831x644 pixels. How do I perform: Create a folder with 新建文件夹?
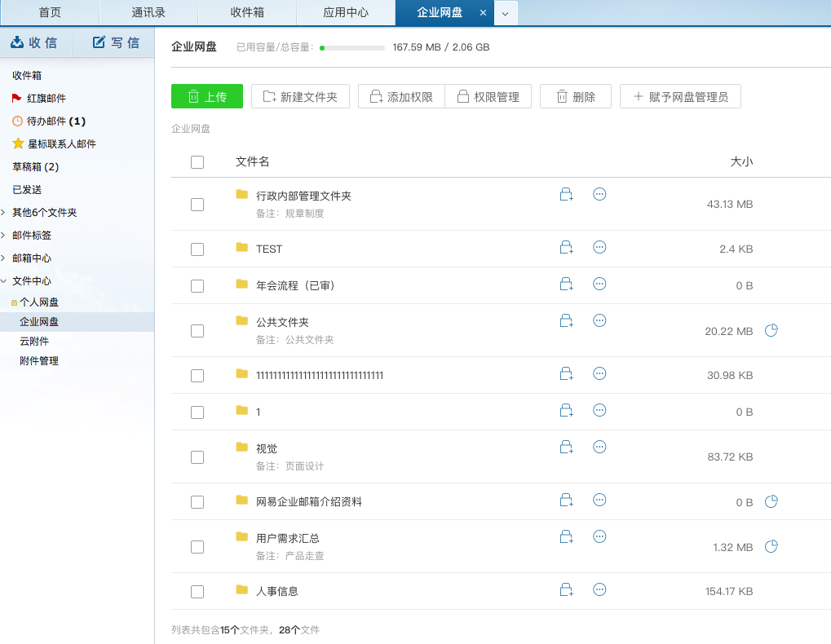click(x=300, y=96)
